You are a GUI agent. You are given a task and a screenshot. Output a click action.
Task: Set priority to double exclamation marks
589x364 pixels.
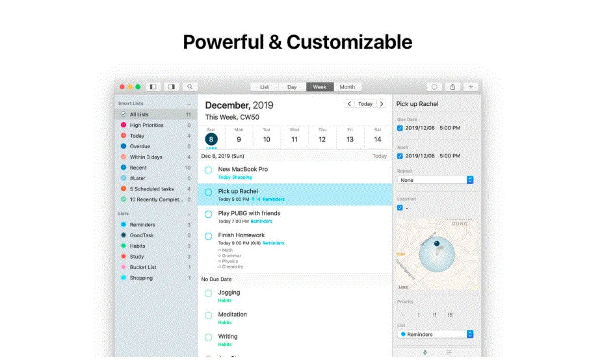[x=434, y=315]
